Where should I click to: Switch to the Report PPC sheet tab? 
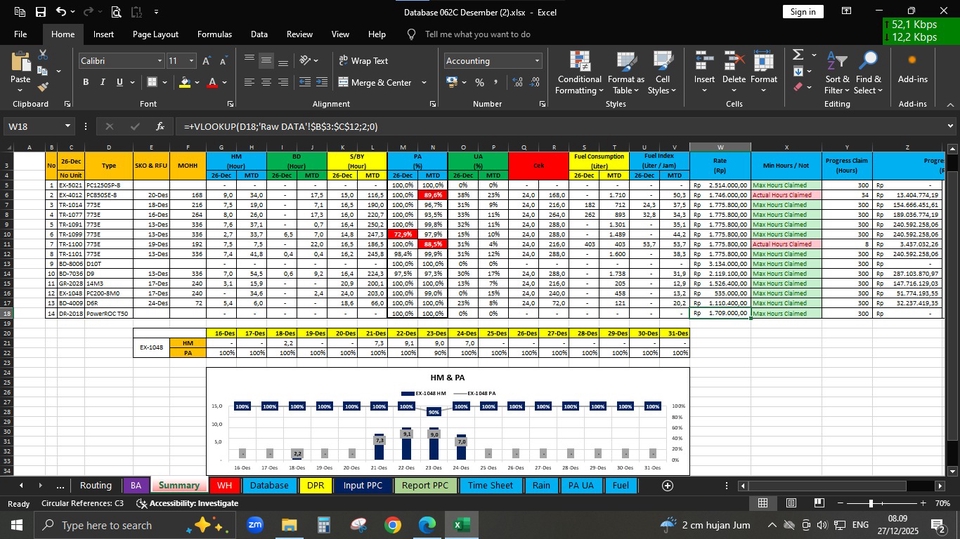coord(425,485)
